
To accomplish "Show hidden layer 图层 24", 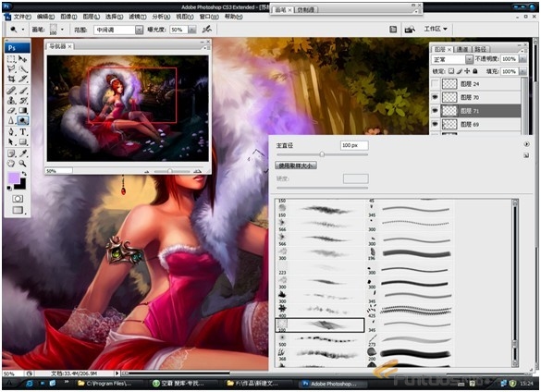I will pos(435,84).
